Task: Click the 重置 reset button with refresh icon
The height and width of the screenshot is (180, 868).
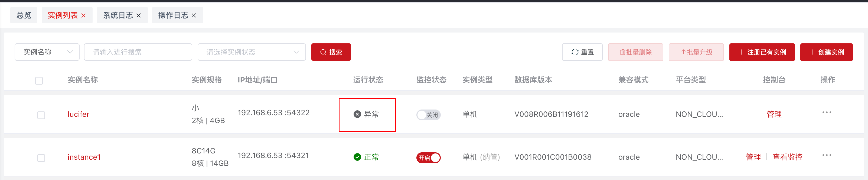Action: pos(582,52)
